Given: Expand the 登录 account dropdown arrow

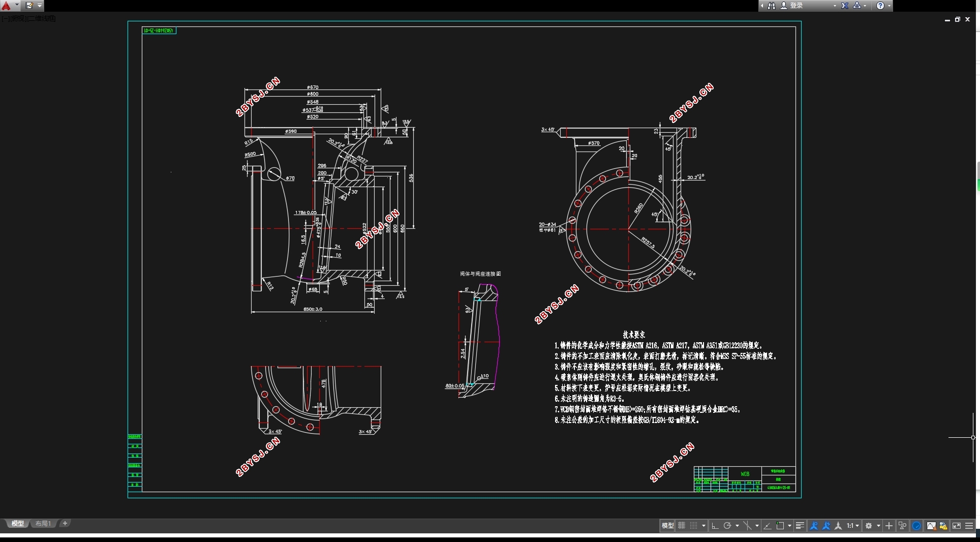Looking at the screenshot, I should [x=835, y=6].
